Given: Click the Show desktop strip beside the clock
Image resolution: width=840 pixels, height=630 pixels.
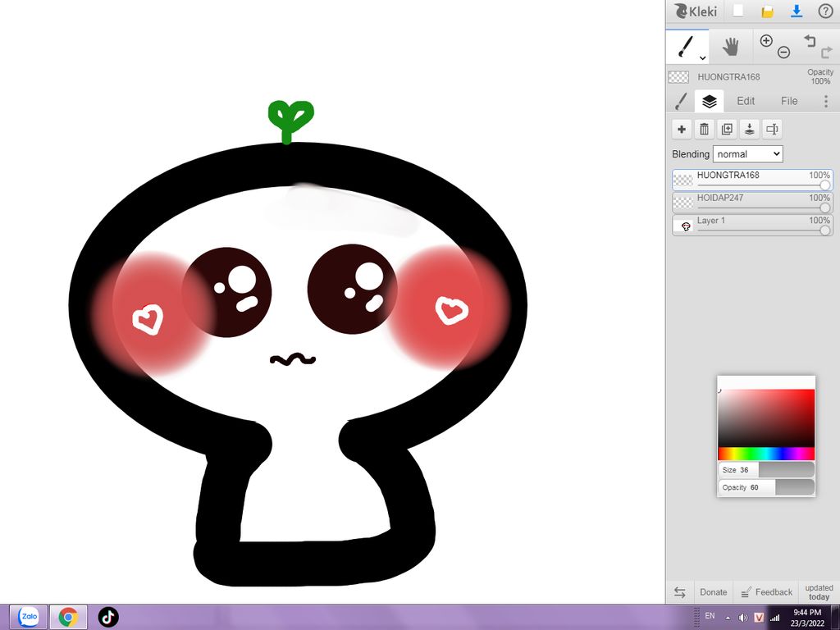Looking at the screenshot, I should 835,617.
